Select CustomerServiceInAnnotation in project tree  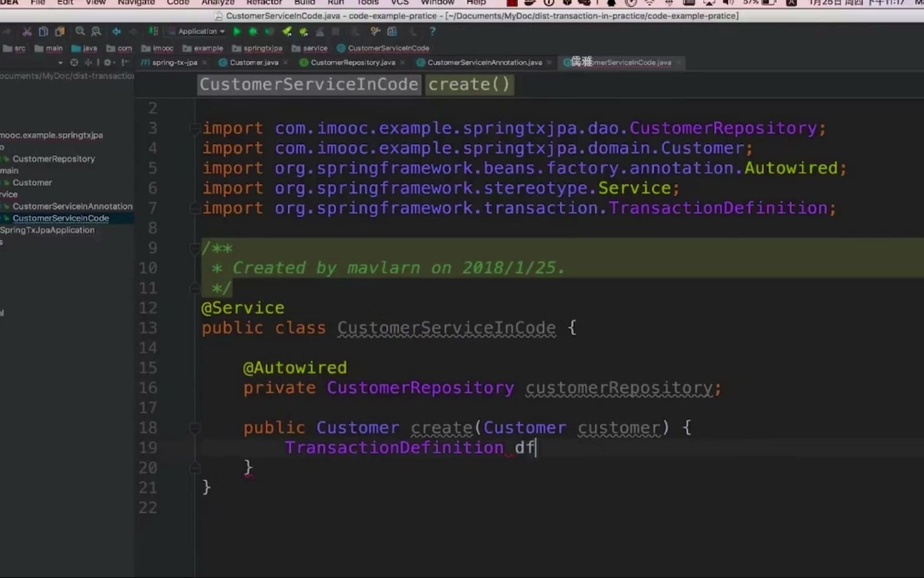pyautogui.click(x=72, y=206)
